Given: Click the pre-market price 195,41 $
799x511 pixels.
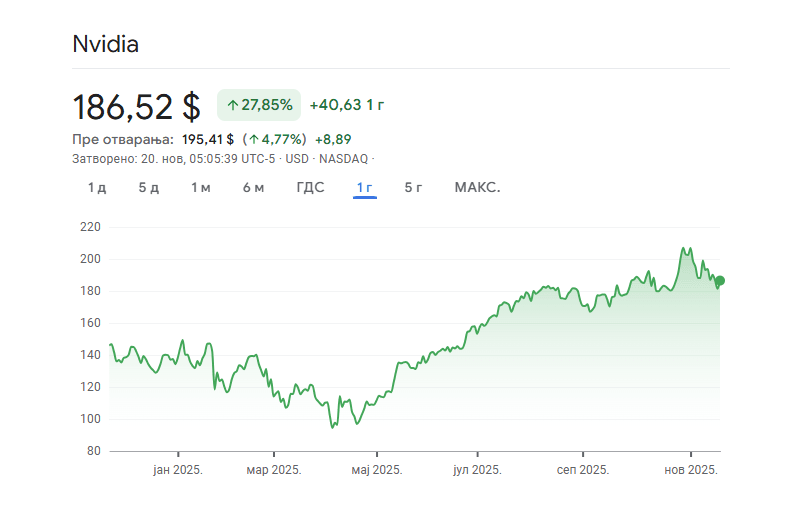Looking at the screenshot, I should (x=208, y=139).
